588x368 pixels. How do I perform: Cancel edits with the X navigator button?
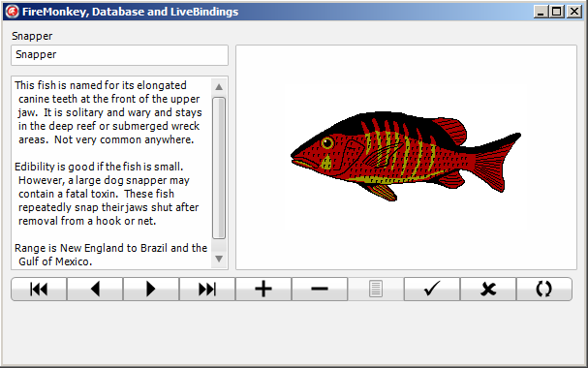[x=488, y=289]
